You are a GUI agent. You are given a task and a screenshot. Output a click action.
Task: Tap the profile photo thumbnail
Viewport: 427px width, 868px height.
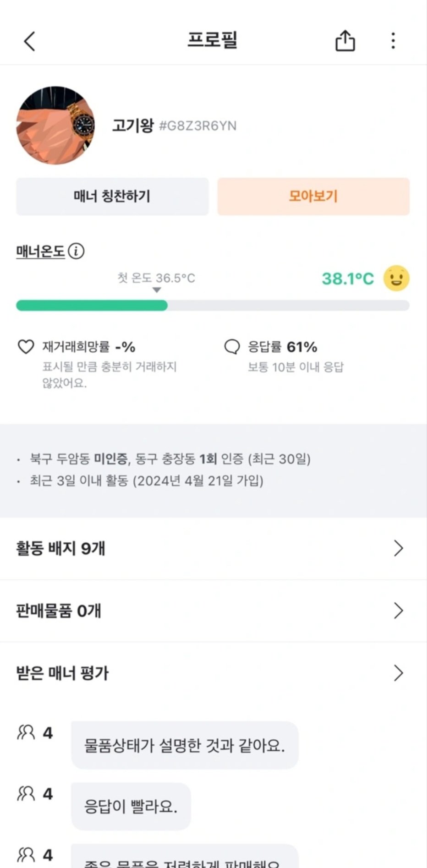click(55, 125)
